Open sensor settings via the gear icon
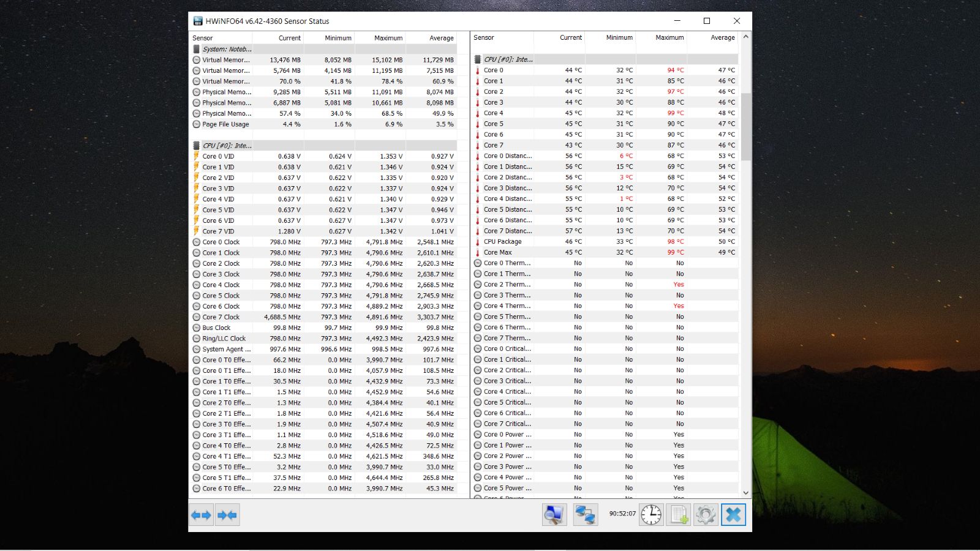This screenshot has width=980, height=551. tap(706, 515)
